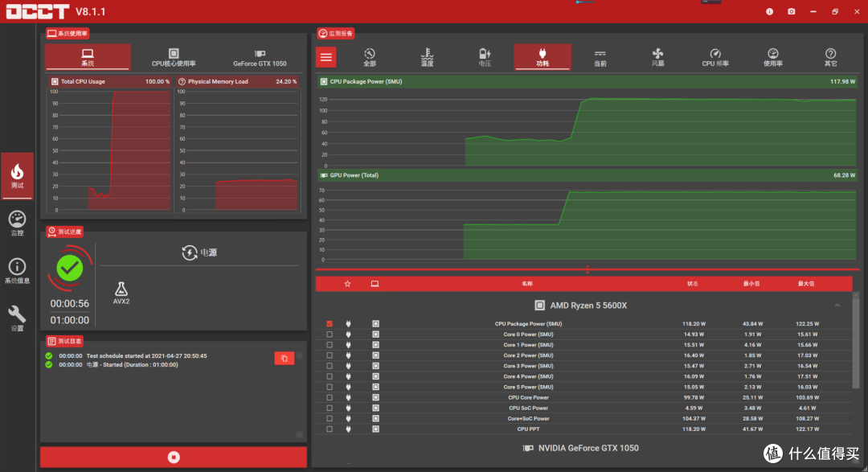
Task: Click the monitor display column header icon
Action: (x=375, y=284)
